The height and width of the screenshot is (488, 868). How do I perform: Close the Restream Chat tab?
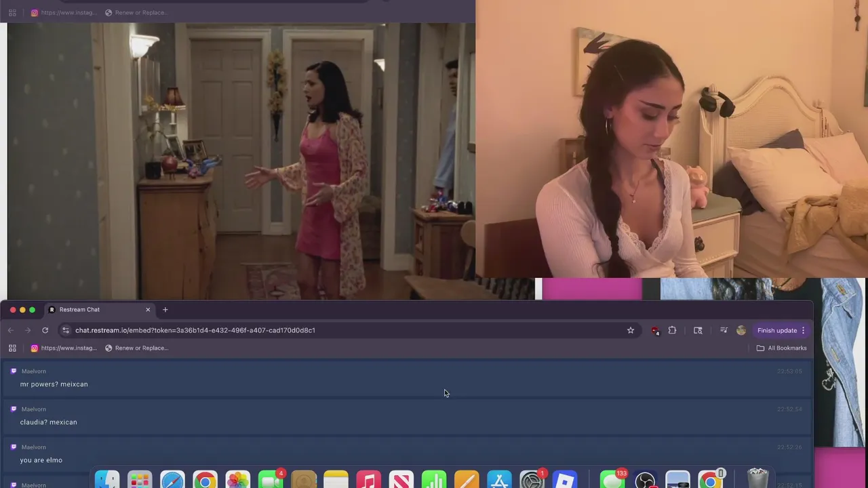148,310
